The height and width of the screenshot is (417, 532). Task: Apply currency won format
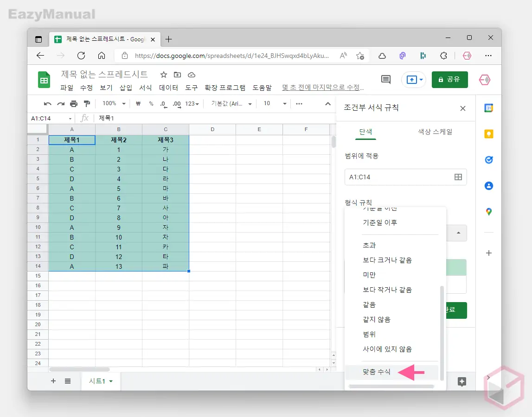138,104
